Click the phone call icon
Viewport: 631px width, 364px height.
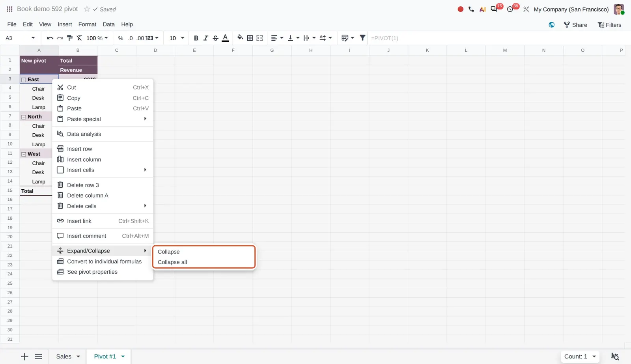pos(471,9)
